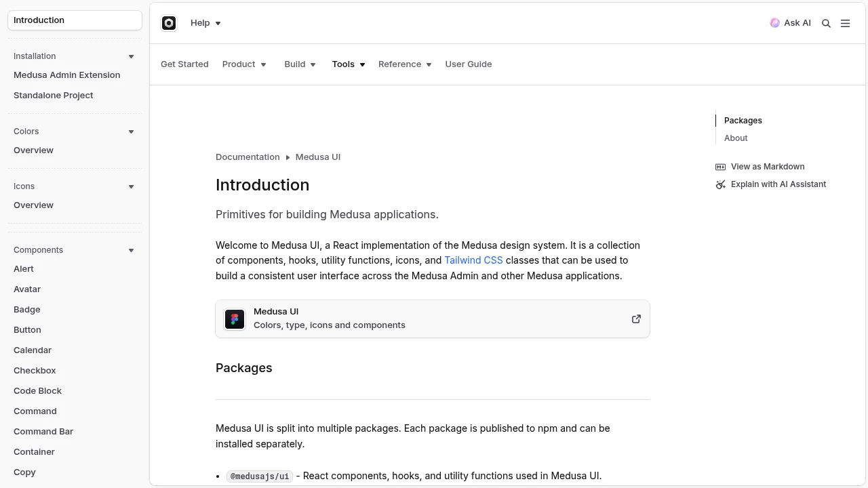This screenshot has height=488, width=868.
Task: Open the Product navigation dropdown
Action: [x=244, y=64]
